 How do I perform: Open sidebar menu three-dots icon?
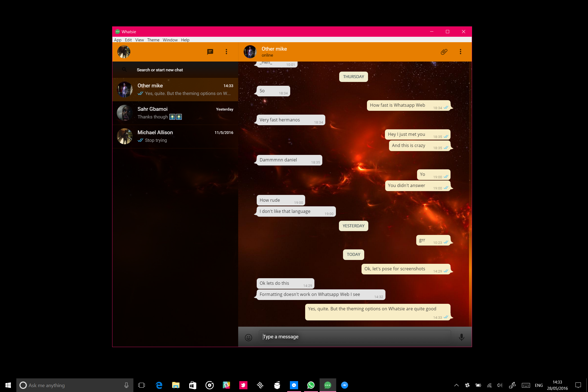[x=226, y=52]
